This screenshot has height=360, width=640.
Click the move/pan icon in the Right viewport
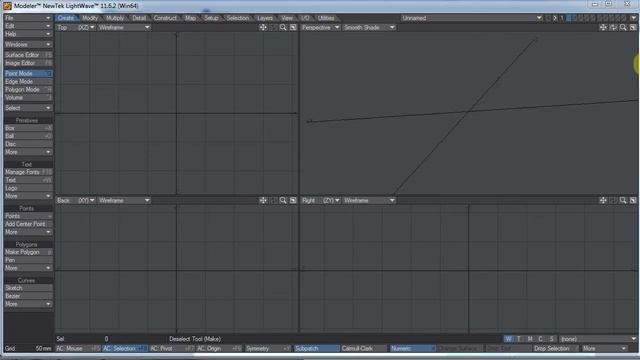point(603,200)
